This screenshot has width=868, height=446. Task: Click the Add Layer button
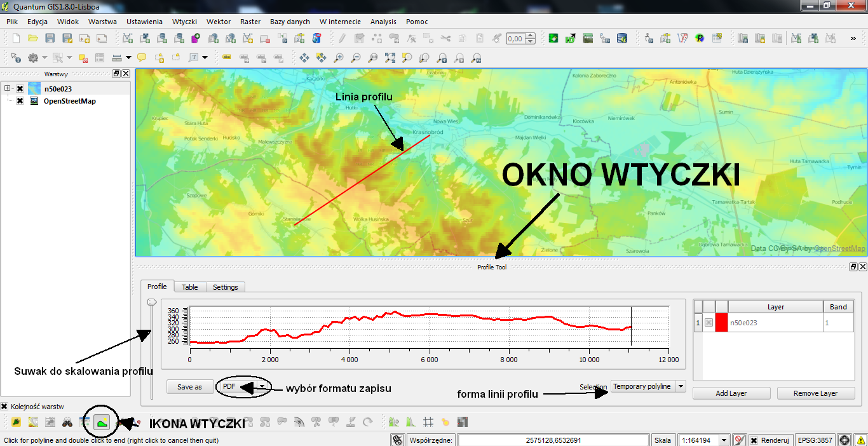(731, 393)
